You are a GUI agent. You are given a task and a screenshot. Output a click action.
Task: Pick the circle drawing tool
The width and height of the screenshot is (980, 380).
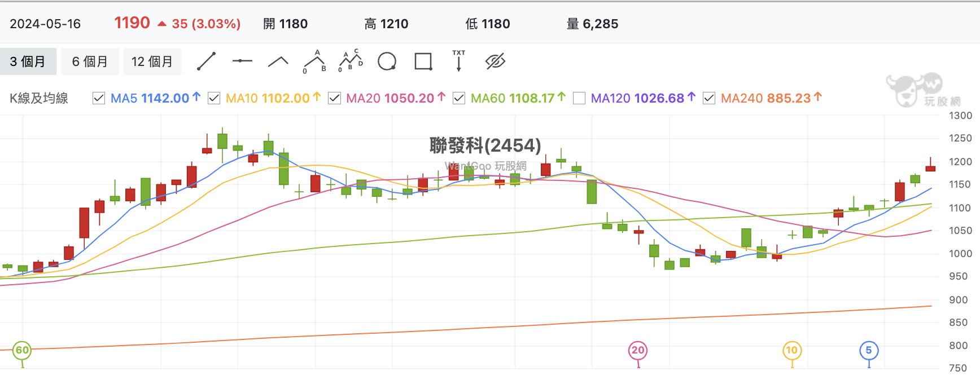click(387, 61)
